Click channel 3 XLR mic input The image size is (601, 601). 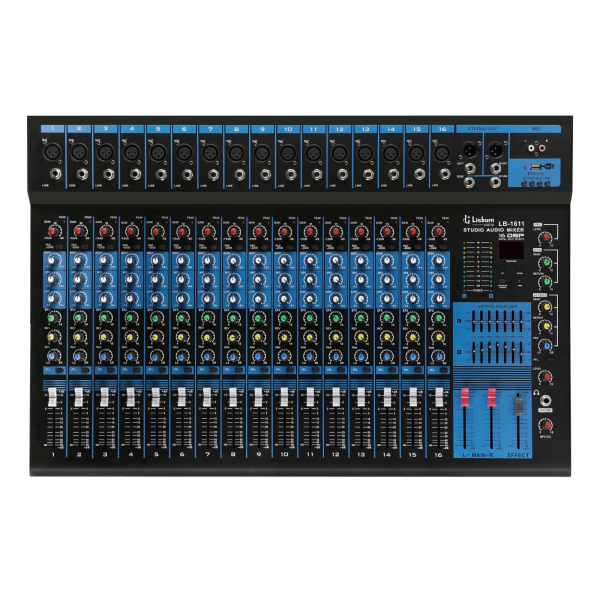103,153
